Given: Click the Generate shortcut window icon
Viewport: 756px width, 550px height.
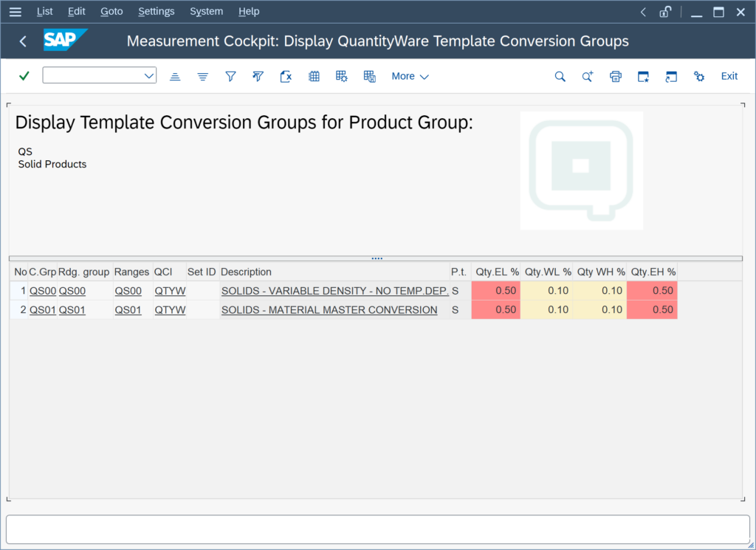Looking at the screenshot, I should [x=671, y=76].
